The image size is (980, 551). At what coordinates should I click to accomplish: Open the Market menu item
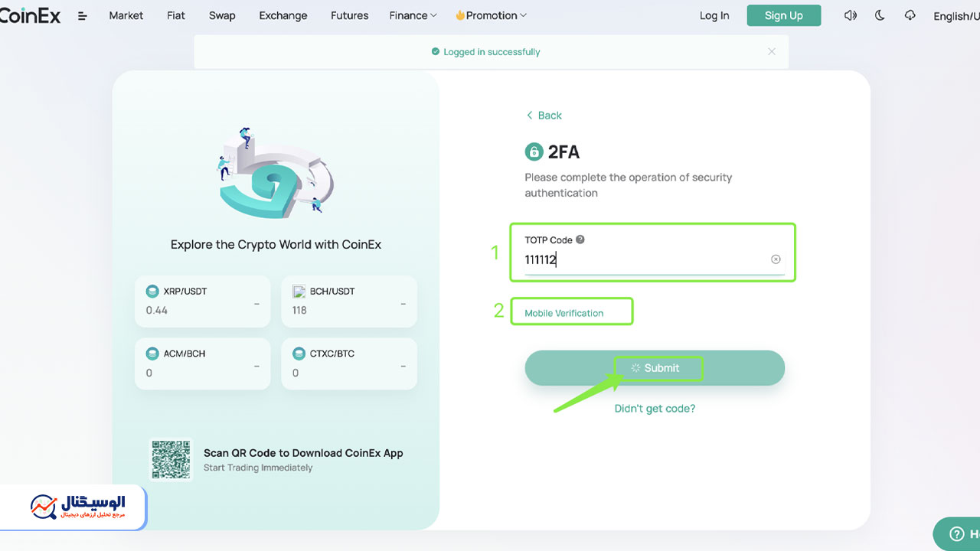(126, 15)
